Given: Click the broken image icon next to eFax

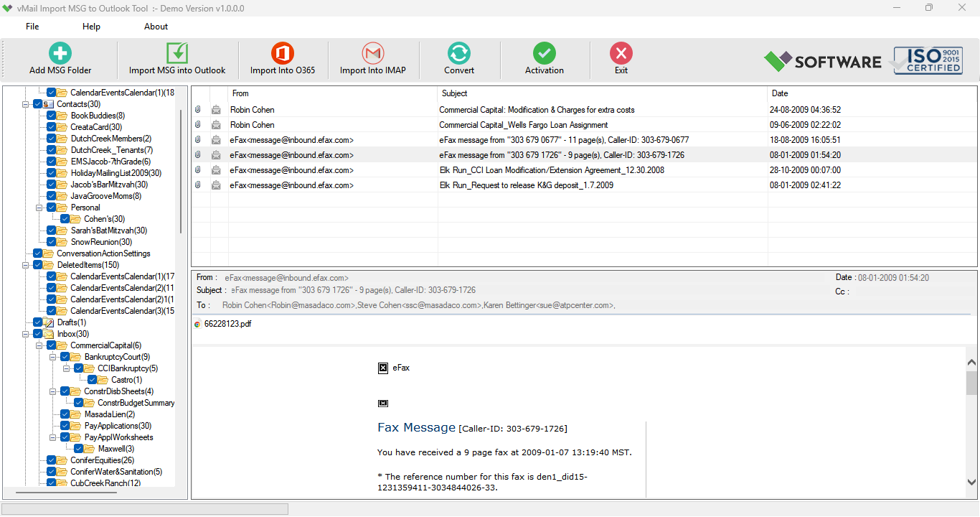Looking at the screenshot, I should pos(383,368).
